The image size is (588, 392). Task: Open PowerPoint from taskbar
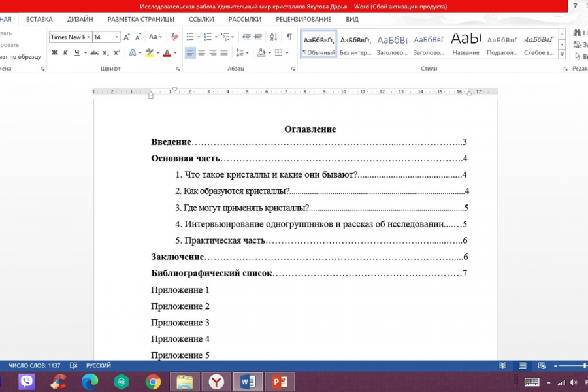point(280,382)
